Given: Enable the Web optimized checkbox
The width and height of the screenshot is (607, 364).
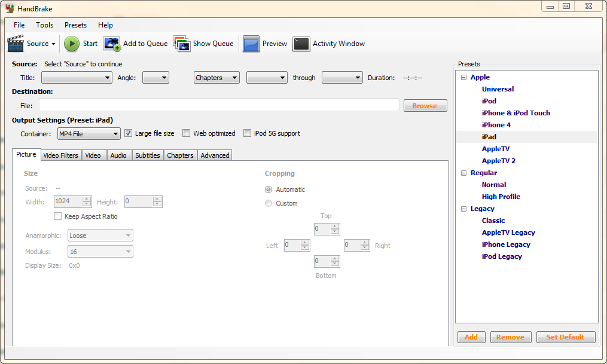Looking at the screenshot, I should (x=186, y=133).
